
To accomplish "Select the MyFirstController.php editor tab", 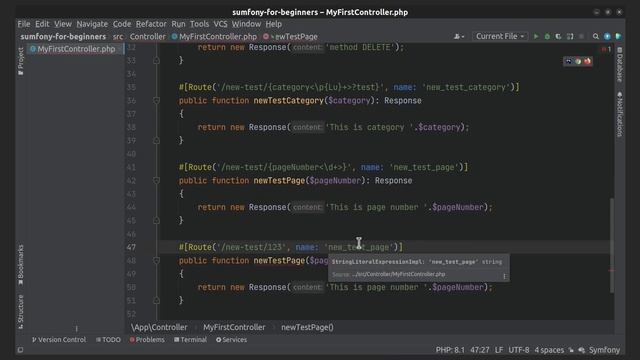I will pos(76,49).
